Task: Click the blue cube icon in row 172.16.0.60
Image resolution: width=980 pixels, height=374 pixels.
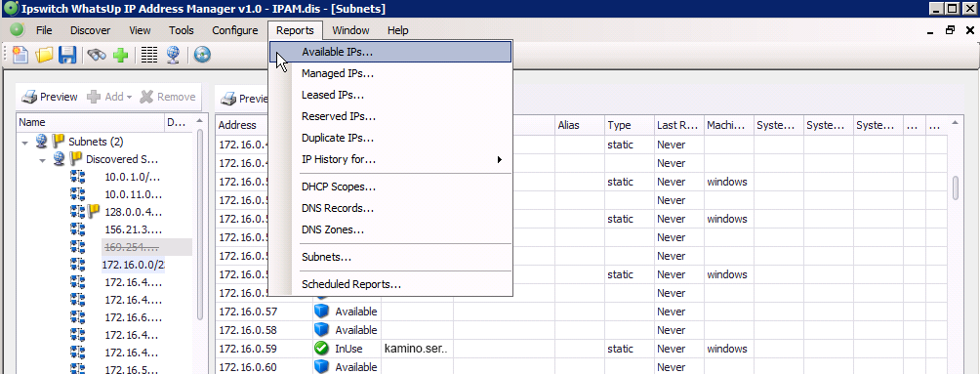Action: click(321, 366)
